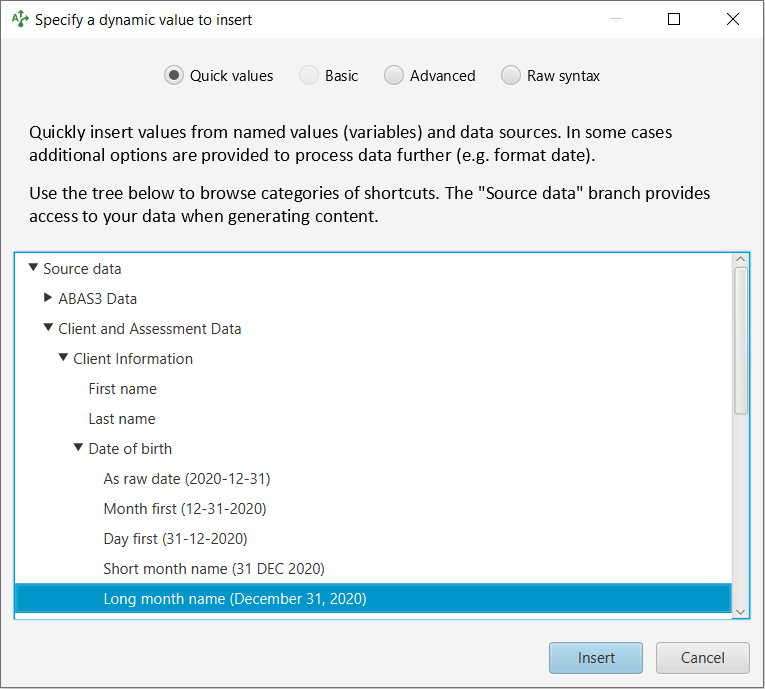
Task: Click the tree scrollbar down arrow
Action: [x=741, y=612]
